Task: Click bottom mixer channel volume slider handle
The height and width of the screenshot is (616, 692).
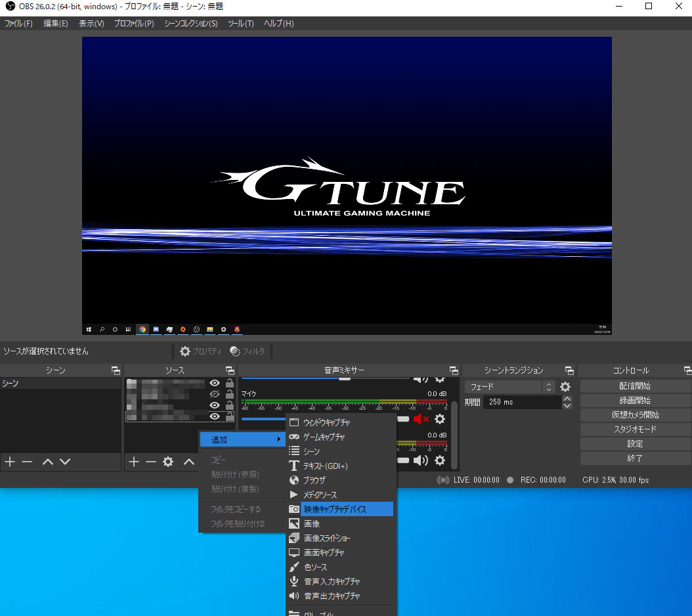Action: click(x=403, y=460)
